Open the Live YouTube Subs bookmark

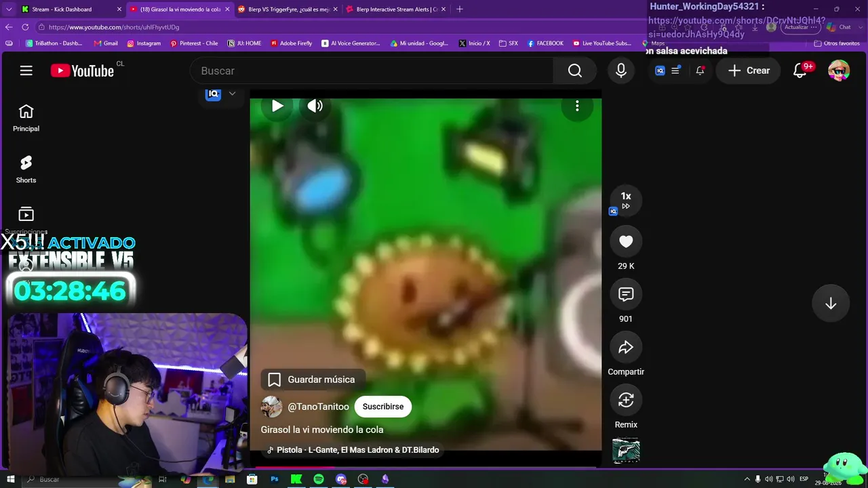point(601,43)
